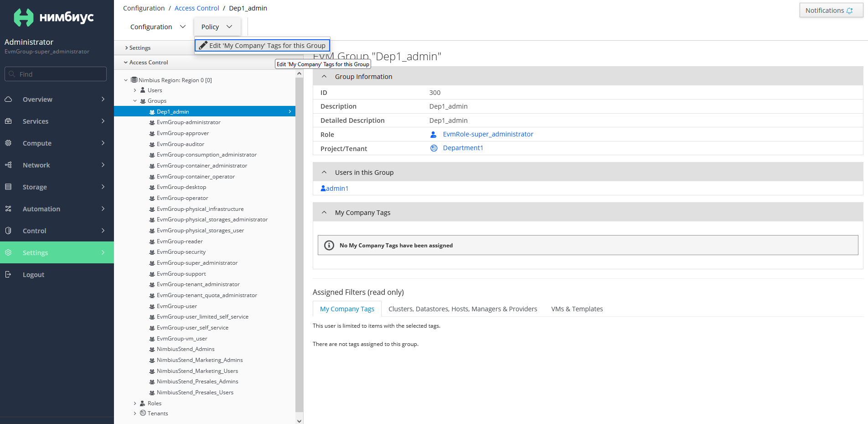
Task: Click the Find search input field
Action: (x=56, y=74)
